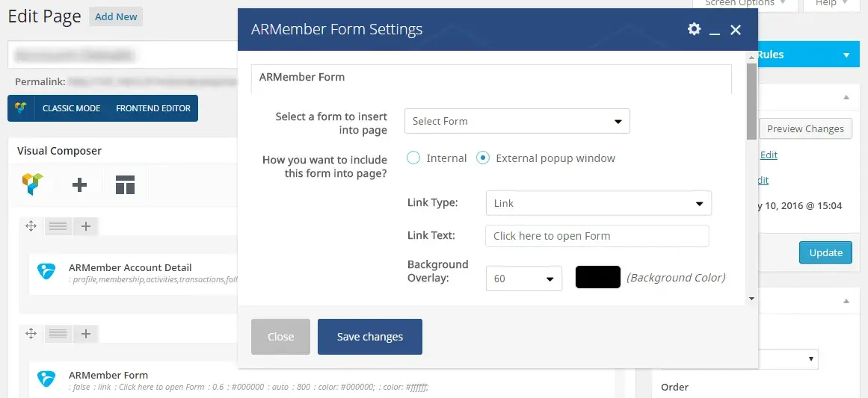868x398 pixels.
Task: Select the Internal radio option
Action: coord(413,158)
